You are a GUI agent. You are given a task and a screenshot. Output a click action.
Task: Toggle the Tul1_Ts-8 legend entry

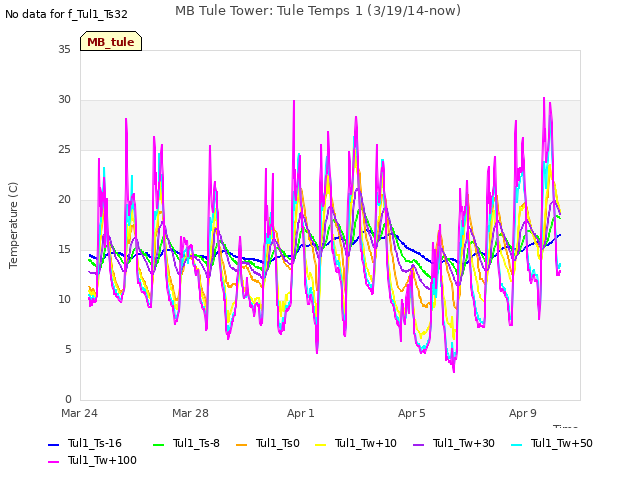pos(187,443)
